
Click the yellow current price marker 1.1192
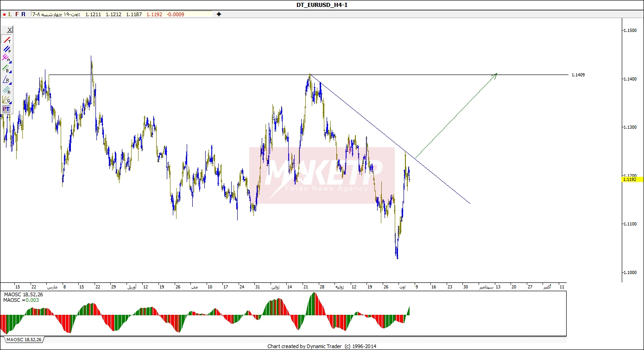tap(632, 179)
